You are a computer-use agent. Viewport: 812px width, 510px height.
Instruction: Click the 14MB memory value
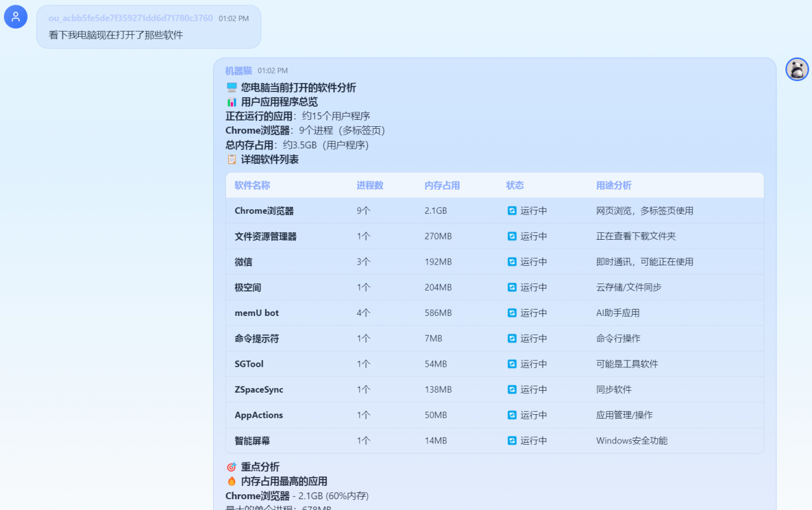coord(436,440)
